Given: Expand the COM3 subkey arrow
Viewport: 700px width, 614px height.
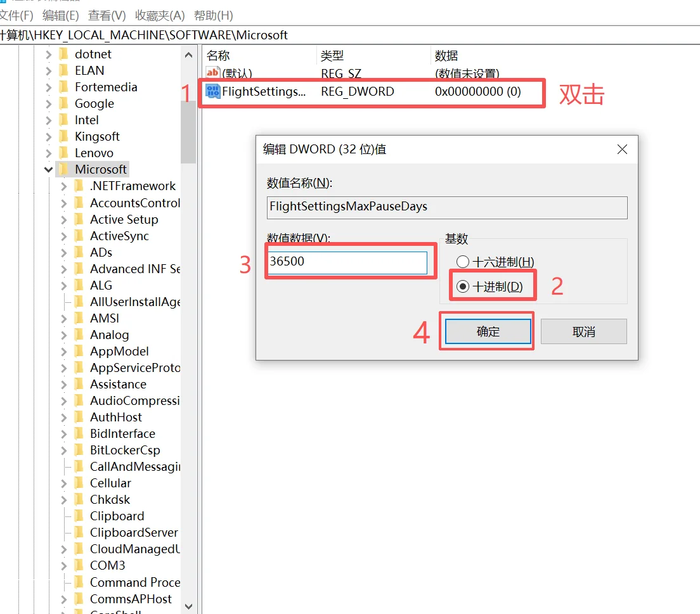Looking at the screenshot, I should 64,566.
